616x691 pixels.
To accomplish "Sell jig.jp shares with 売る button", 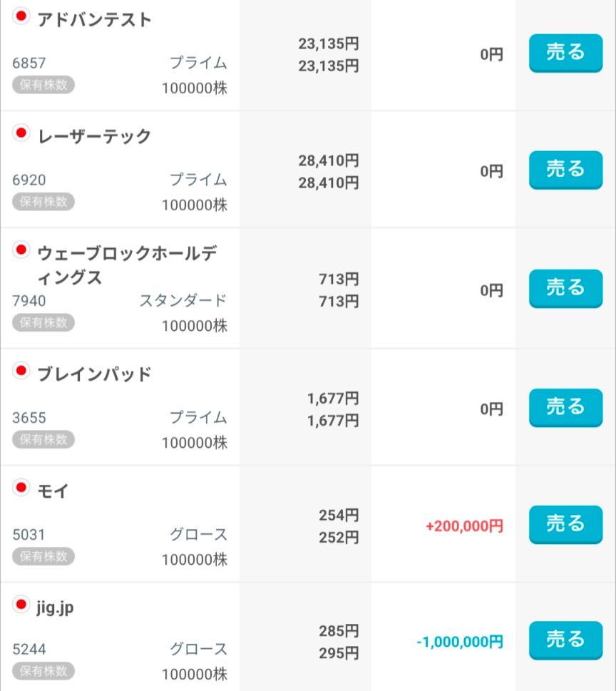I will [565, 640].
